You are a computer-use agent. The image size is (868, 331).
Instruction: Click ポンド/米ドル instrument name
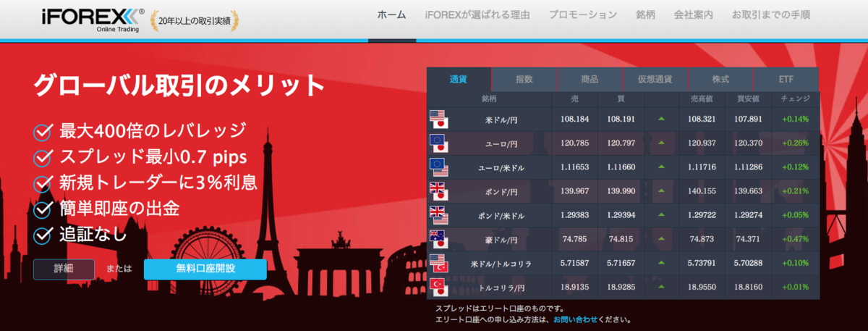coord(500,216)
